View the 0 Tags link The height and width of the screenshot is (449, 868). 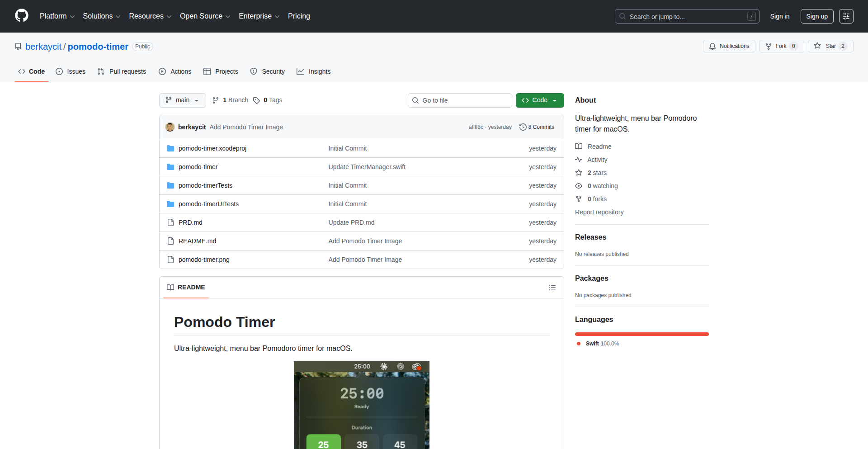tap(268, 100)
